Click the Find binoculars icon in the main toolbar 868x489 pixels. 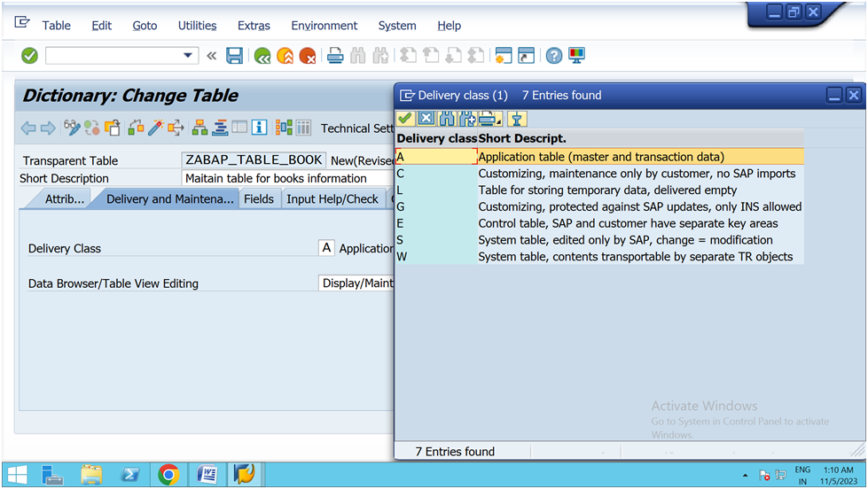click(357, 55)
